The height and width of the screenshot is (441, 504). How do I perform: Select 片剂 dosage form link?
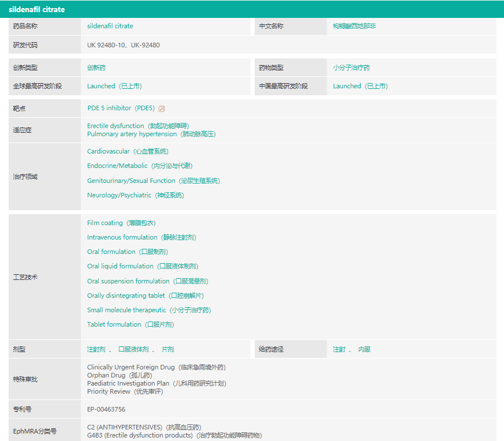(x=168, y=349)
